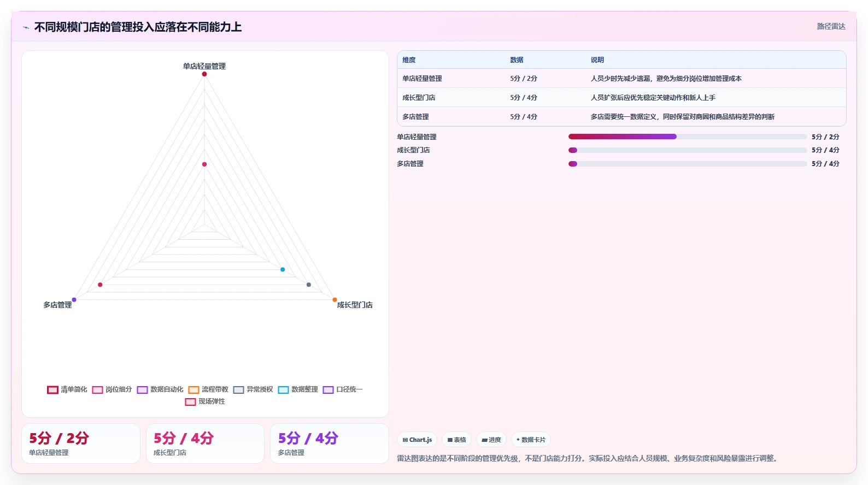Click the 数据 table column header
This screenshot has width=868, height=485.
click(517, 60)
